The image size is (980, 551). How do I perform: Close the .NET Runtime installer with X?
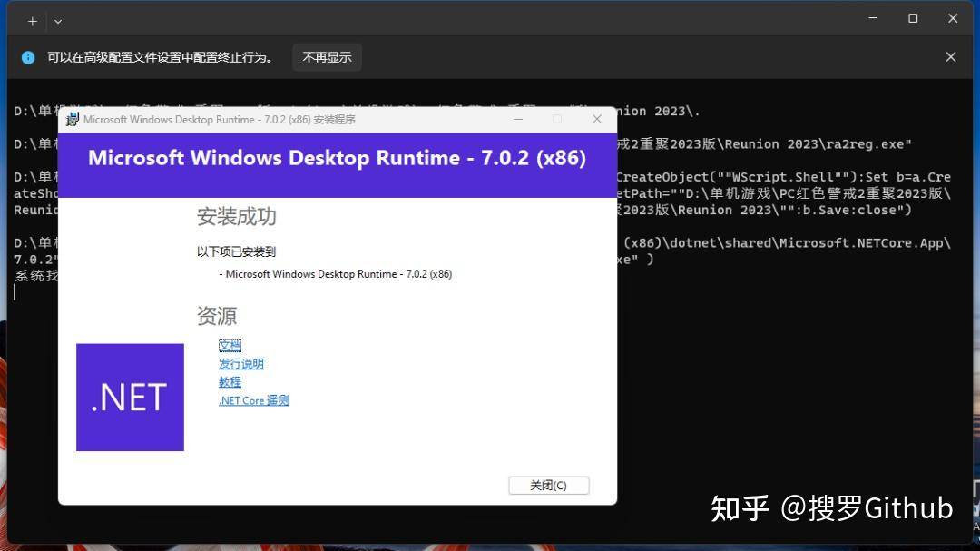coord(597,119)
